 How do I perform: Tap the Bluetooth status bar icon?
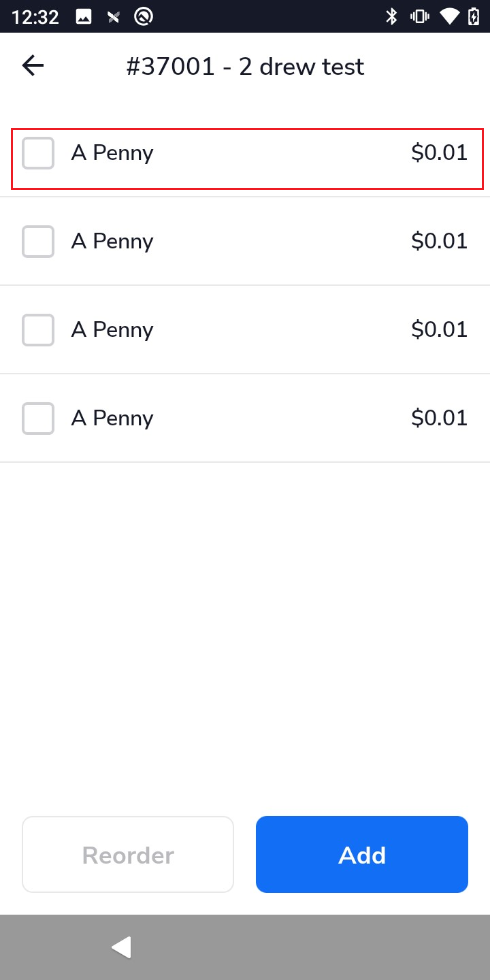point(391,16)
